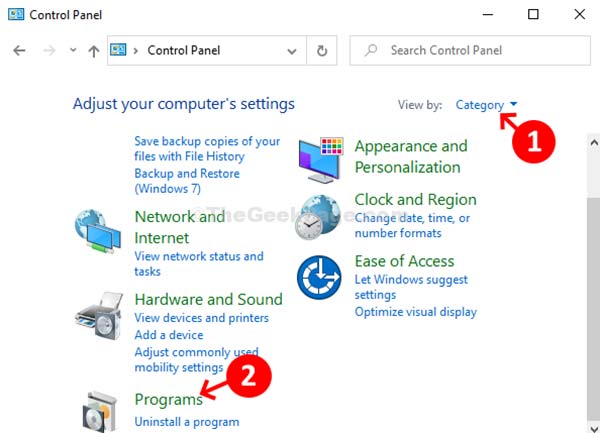
Task: Click the vertical scrollbar thumb
Action: point(594,308)
